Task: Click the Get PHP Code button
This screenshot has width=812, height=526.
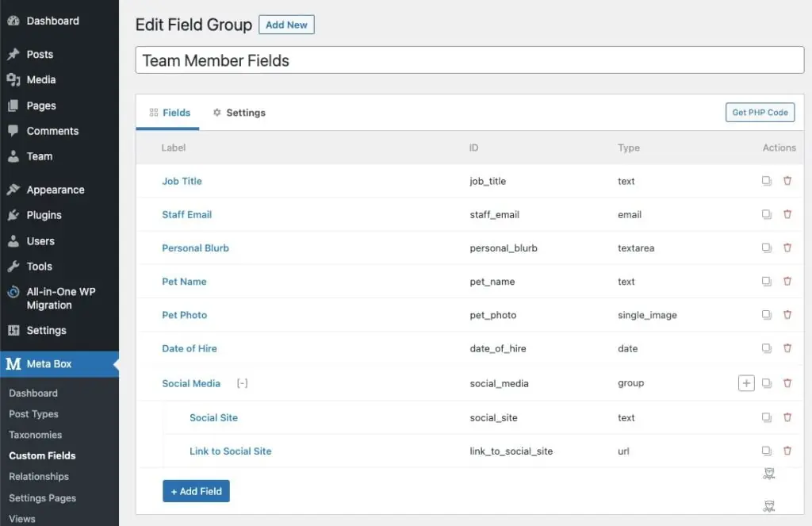Action: point(760,113)
